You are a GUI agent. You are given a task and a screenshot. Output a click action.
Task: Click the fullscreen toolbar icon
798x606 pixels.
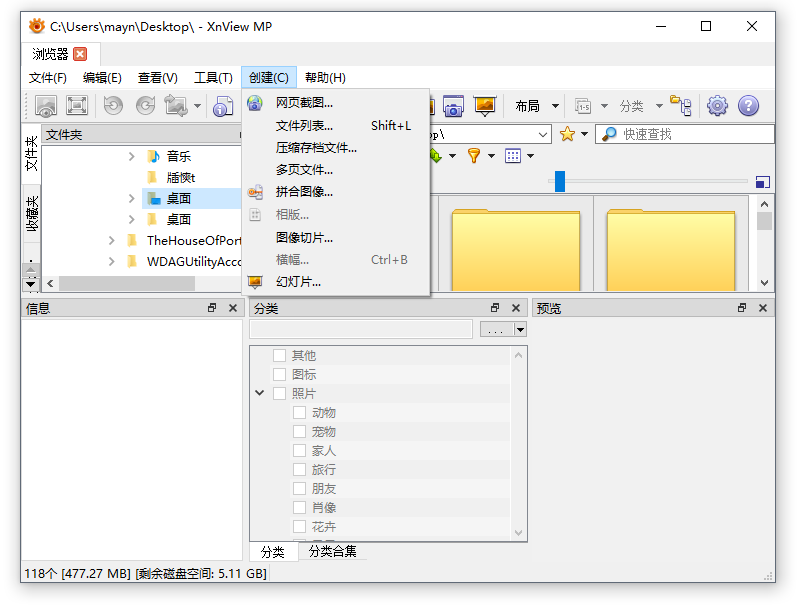pos(77,106)
